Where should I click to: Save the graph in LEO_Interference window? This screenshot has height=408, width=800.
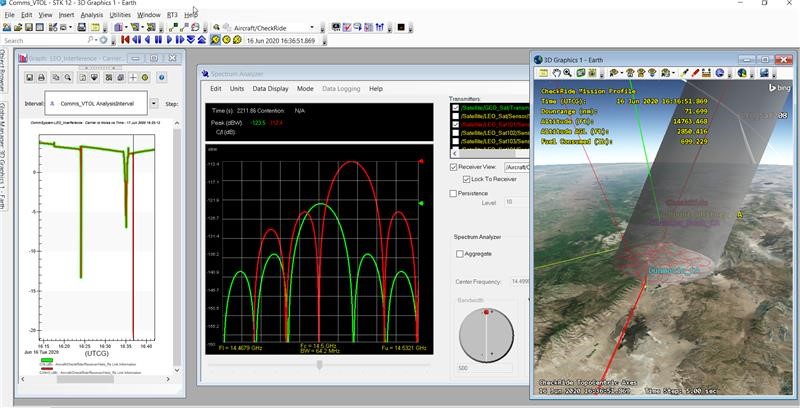(29, 78)
